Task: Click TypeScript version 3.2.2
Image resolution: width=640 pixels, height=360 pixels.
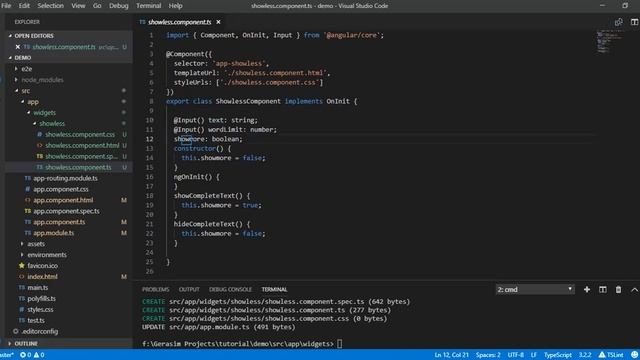Action: pos(585,355)
